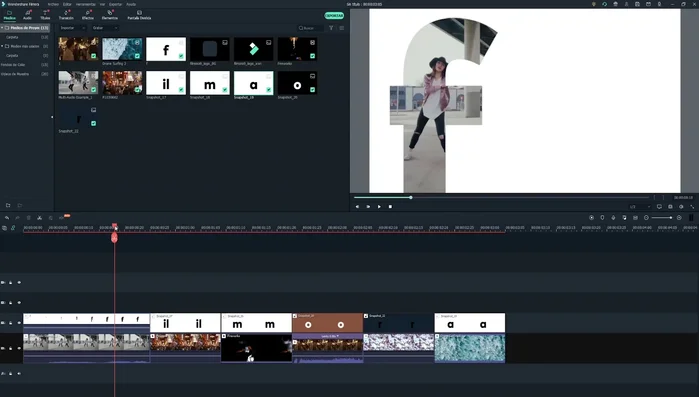The height and width of the screenshot is (397, 699).
Task: Switch to the Transición tab
Action: click(66, 15)
